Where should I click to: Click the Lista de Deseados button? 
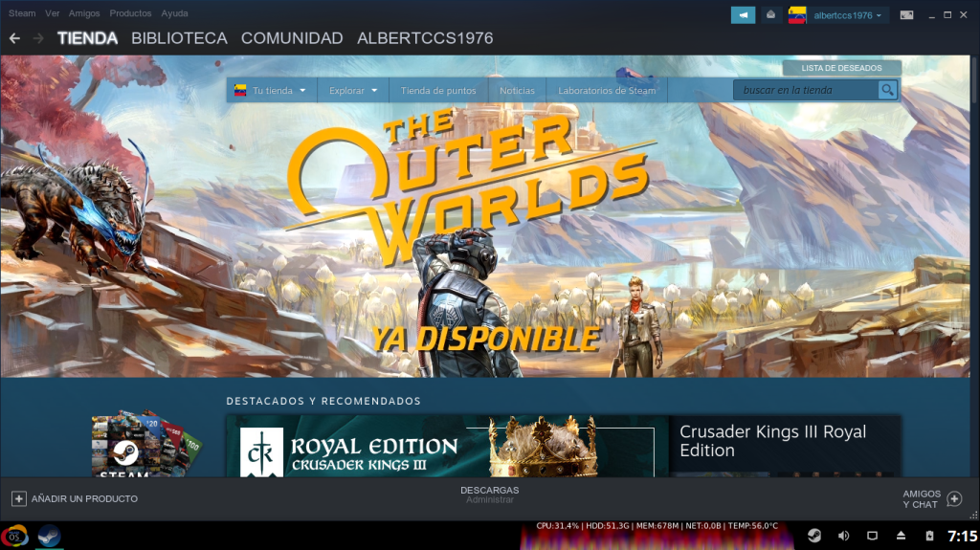point(841,68)
